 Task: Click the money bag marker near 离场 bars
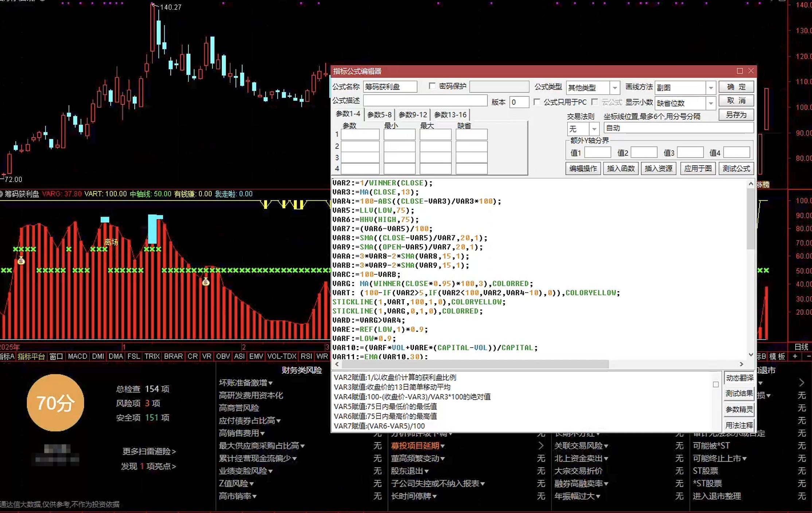tap(21, 261)
